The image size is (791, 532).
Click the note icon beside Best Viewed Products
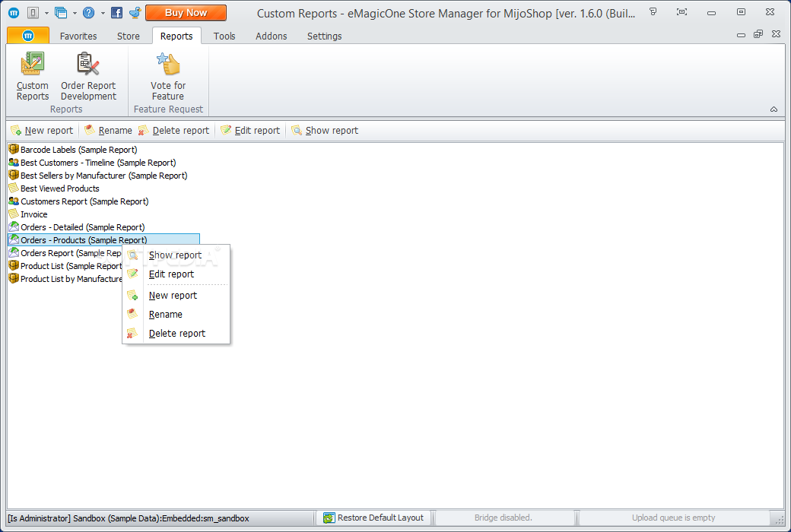[14, 188]
